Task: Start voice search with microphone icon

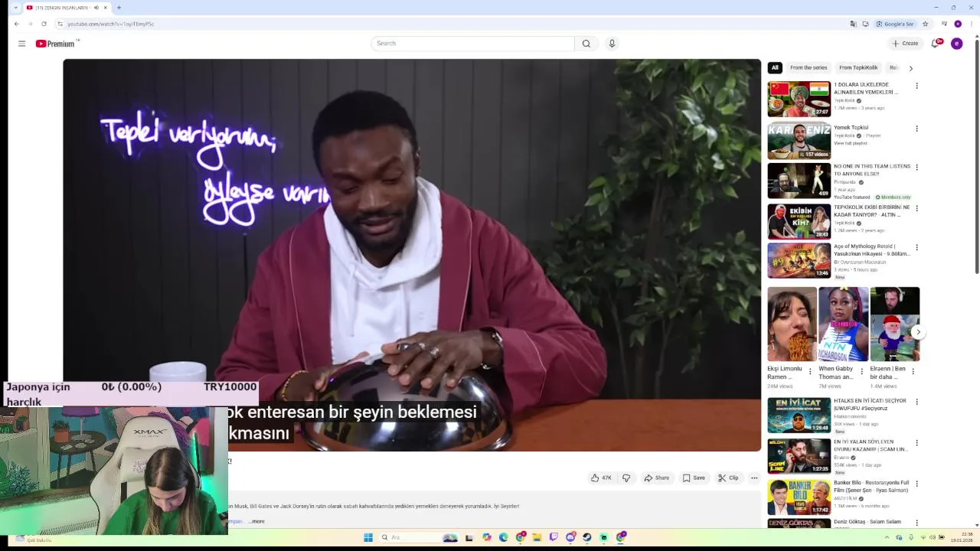Action: point(612,44)
